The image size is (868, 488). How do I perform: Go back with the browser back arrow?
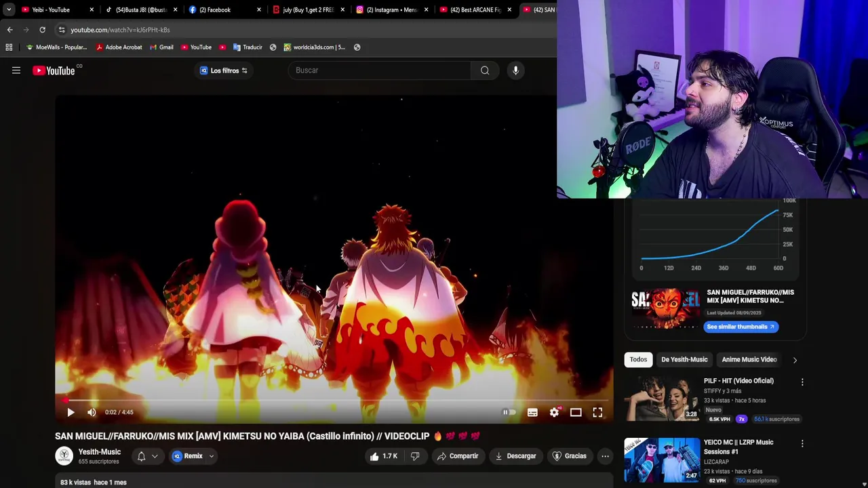pos(9,30)
